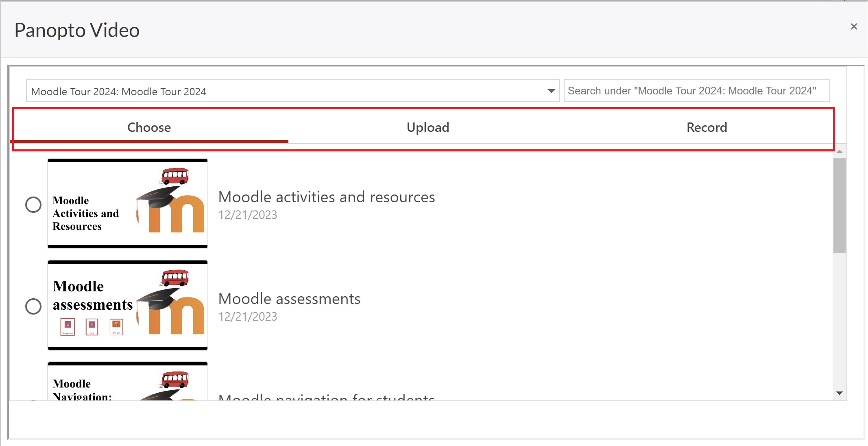
Task: Open the Moodle Tour 2024 folder dropdown
Action: pyautogui.click(x=292, y=91)
